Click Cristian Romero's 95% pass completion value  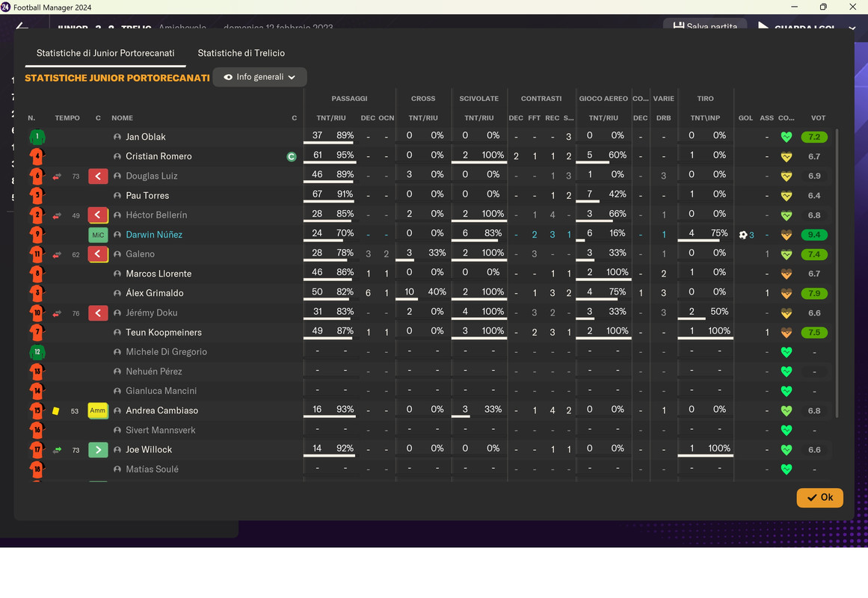(x=345, y=155)
